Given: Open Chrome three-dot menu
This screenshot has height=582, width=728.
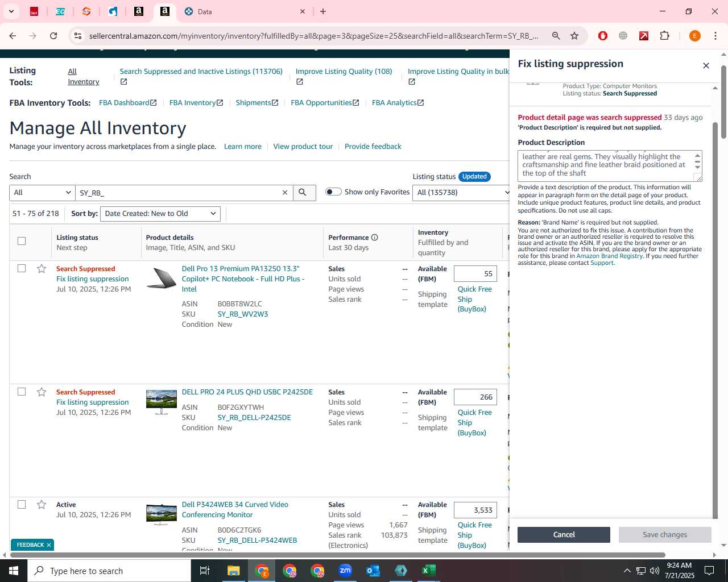Looking at the screenshot, I should pyautogui.click(x=715, y=36).
